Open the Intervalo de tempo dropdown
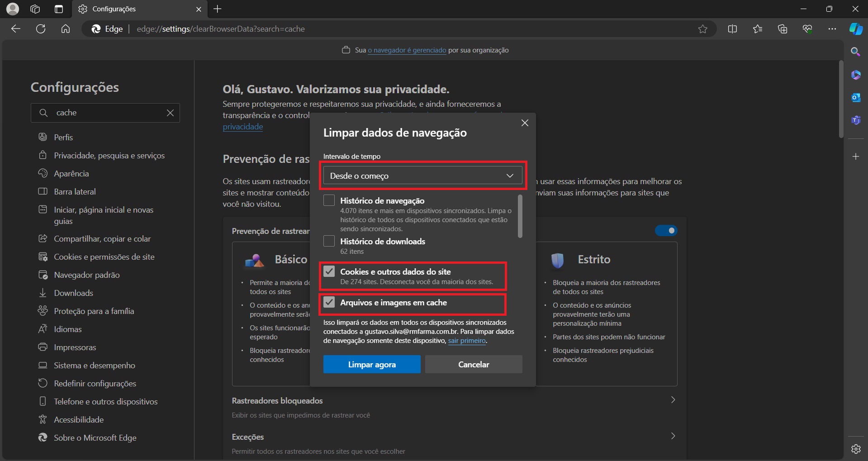The height and width of the screenshot is (461, 868). [x=422, y=176]
